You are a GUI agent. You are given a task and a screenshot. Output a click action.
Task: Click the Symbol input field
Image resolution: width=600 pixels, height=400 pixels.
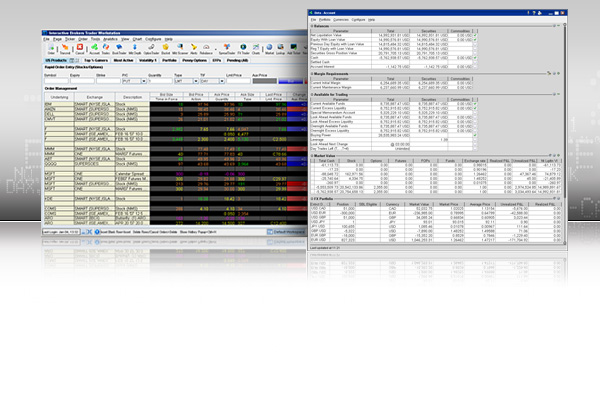(56, 81)
